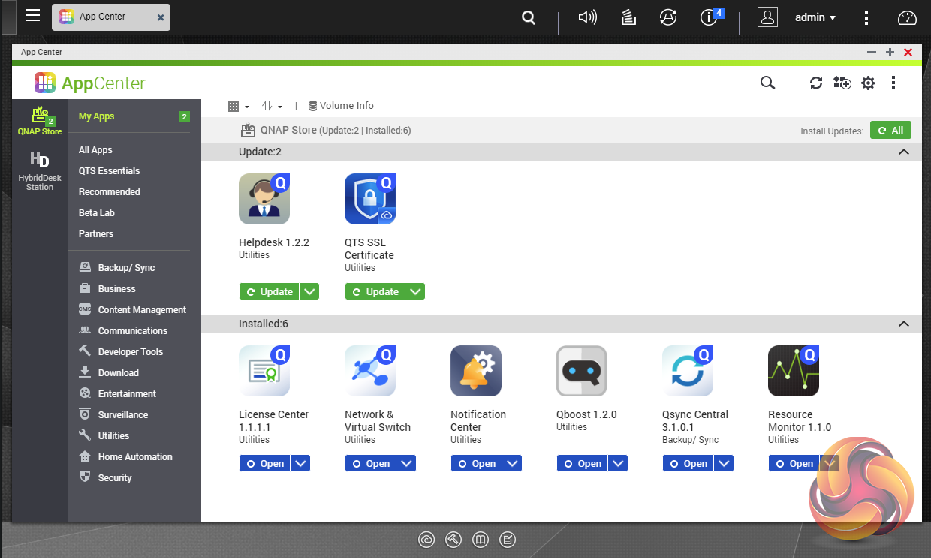Click Update for QTS SSL Certificate
The image size is (931, 560).
(375, 291)
